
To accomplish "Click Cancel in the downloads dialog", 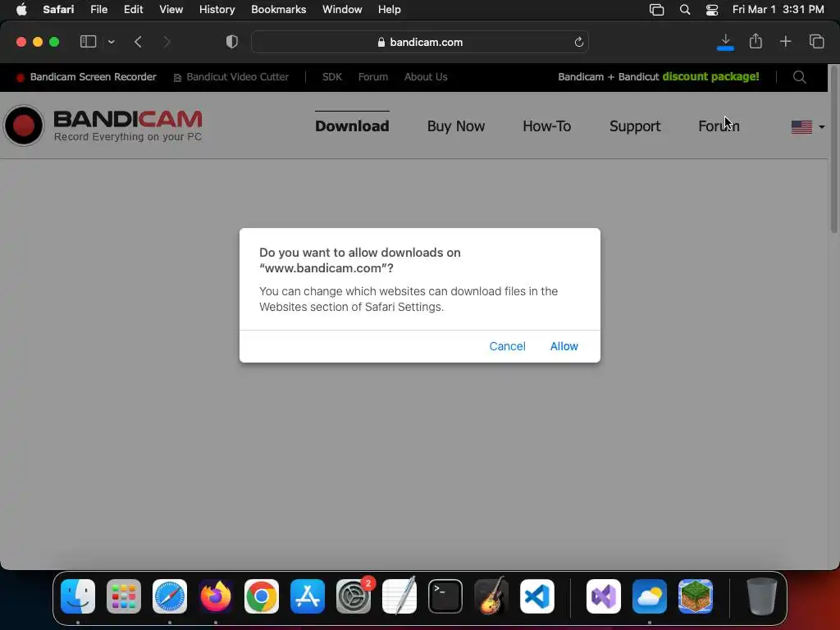I will pyautogui.click(x=507, y=346).
